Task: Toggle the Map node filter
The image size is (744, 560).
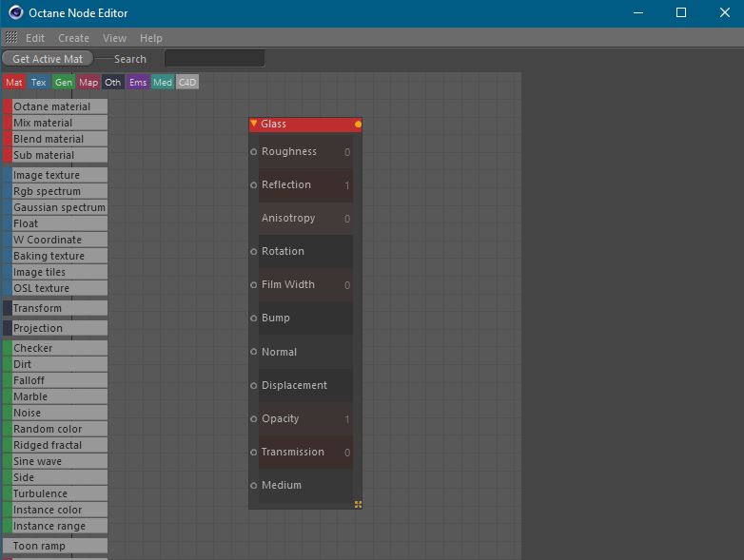Action: [x=88, y=83]
